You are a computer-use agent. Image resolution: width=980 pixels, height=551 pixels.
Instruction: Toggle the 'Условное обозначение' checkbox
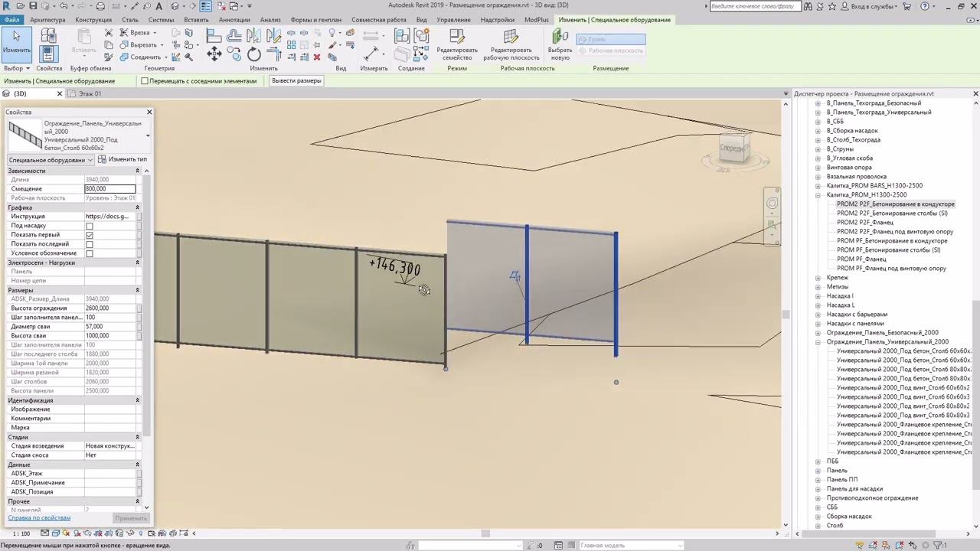[90, 253]
